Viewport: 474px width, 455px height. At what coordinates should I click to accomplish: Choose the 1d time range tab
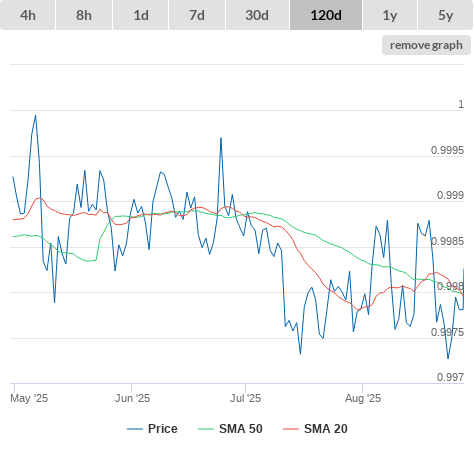(x=141, y=15)
